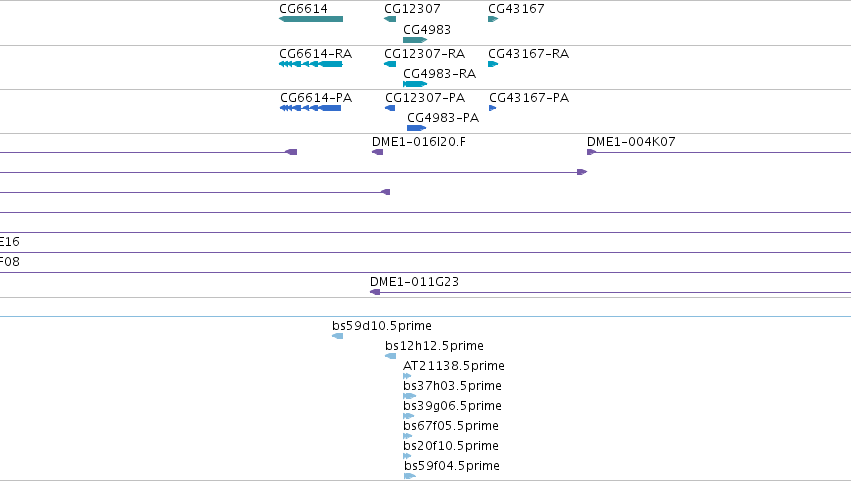
Task: Select the CG43167 gene arrow
Action: (x=493, y=19)
